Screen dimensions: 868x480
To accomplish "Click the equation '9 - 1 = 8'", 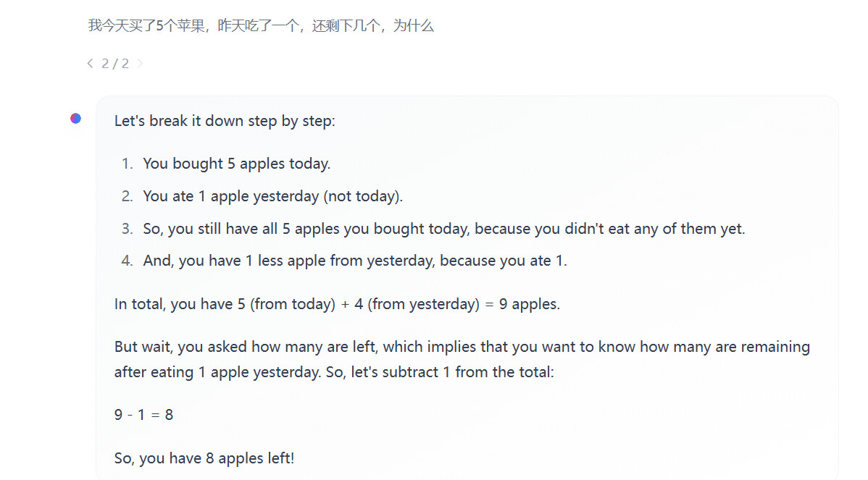I will [x=144, y=415].
